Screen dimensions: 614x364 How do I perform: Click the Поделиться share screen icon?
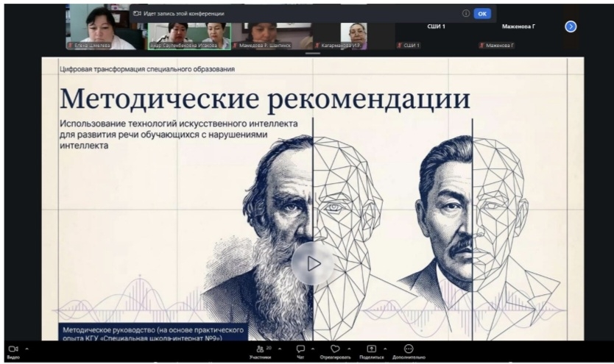click(372, 349)
